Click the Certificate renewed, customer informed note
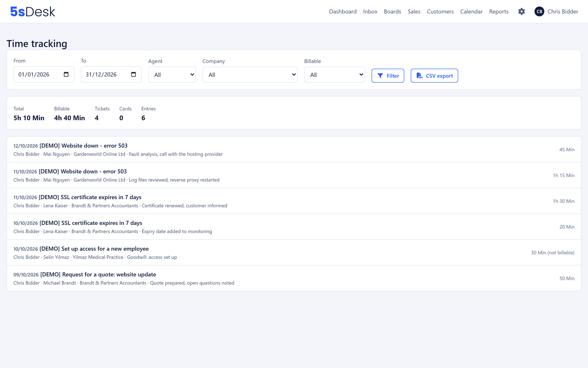588x368 pixels. (x=185, y=206)
